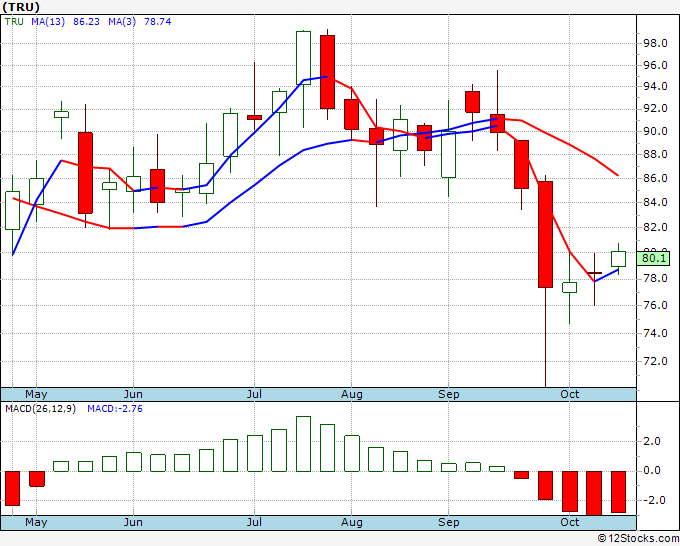Image resolution: width=680 pixels, height=546 pixels.
Task: Click the 82.0 price axis label
Action: point(655,227)
